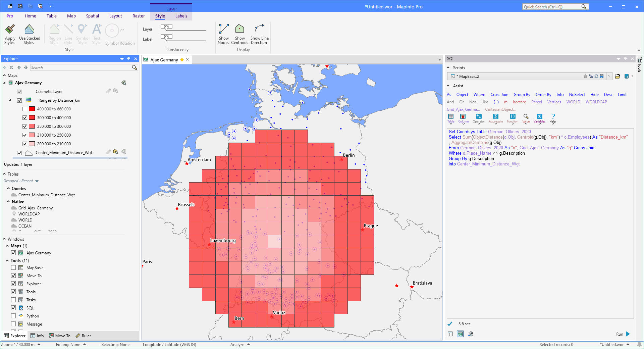The width and height of the screenshot is (644, 349).
Task: Switch to the Labels tab
Action: [x=181, y=16]
